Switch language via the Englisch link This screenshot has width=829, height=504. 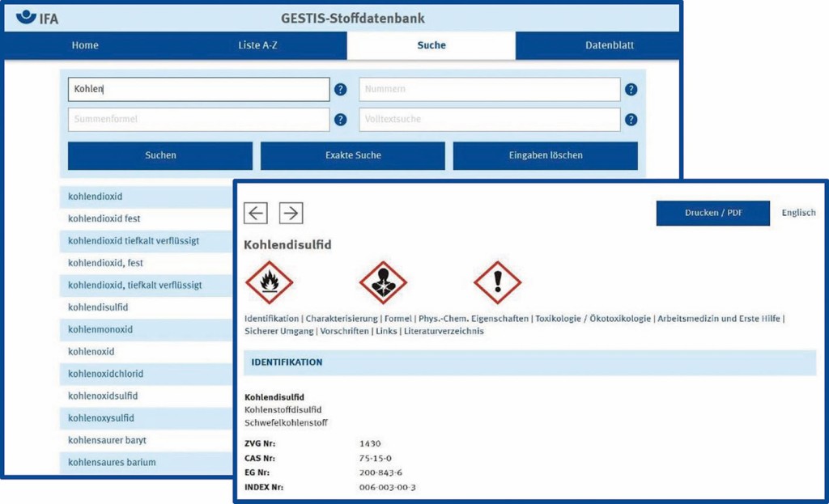[x=798, y=213]
